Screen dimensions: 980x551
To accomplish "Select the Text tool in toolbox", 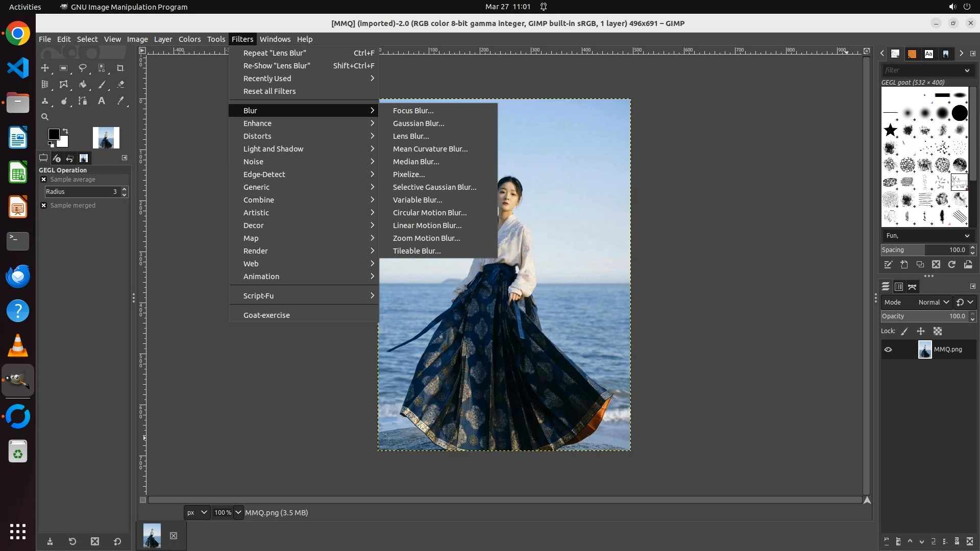I will pos(102,101).
